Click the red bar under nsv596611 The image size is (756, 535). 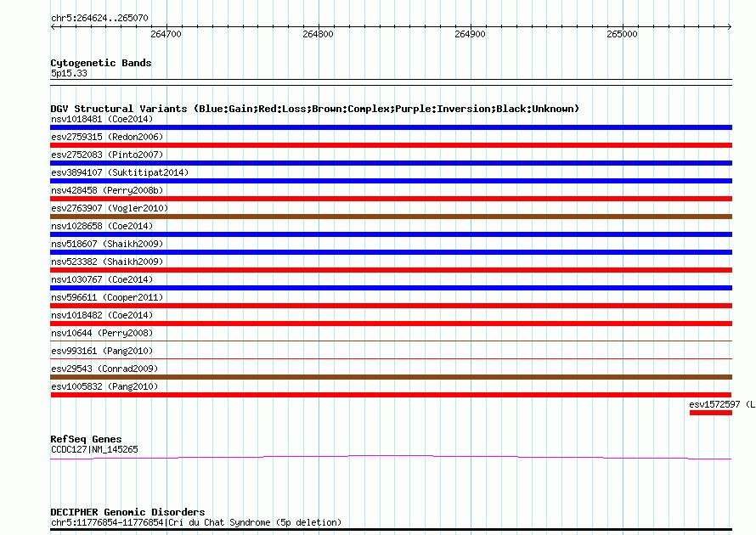391,306
